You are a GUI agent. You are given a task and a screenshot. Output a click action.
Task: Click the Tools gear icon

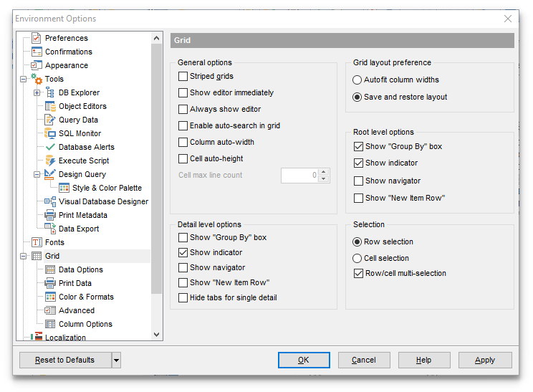[37, 79]
